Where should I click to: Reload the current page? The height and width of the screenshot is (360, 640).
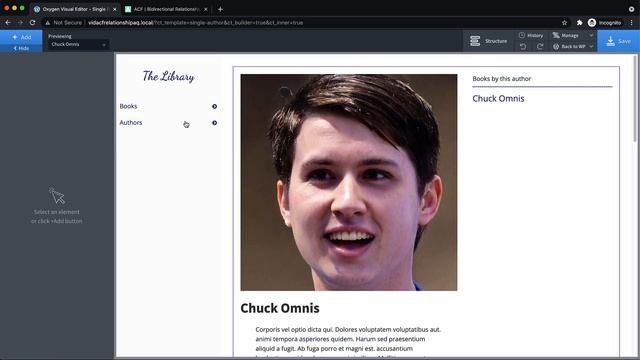click(32, 23)
